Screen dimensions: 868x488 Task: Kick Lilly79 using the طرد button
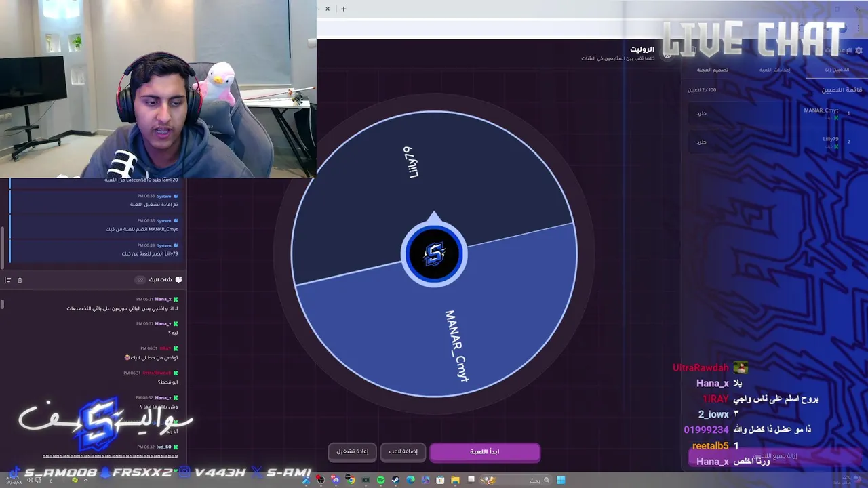tap(701, 142)
